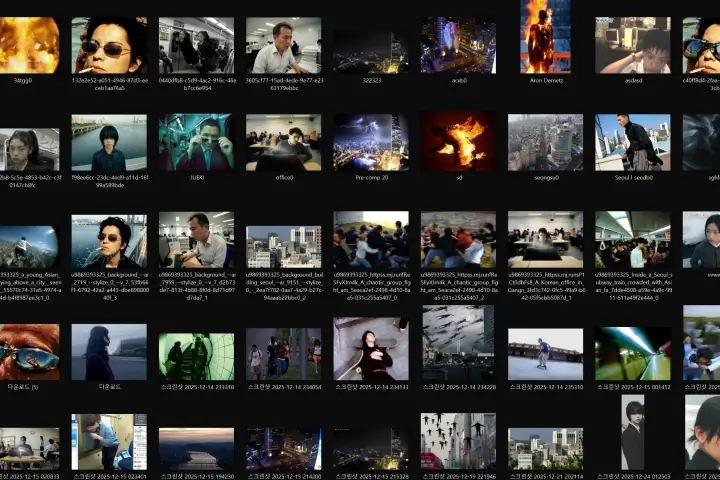Select the sunglasses closeup thumbnail 다운로드 (5)

28,352
